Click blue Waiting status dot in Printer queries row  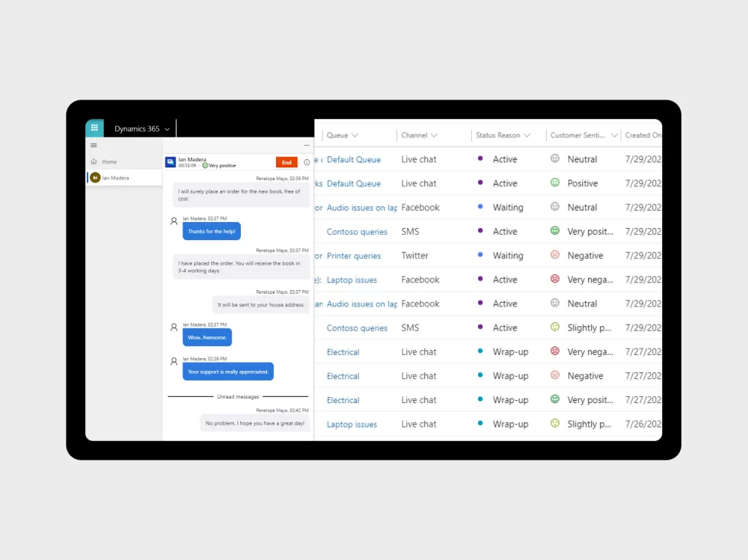click(x=480, y=255)
